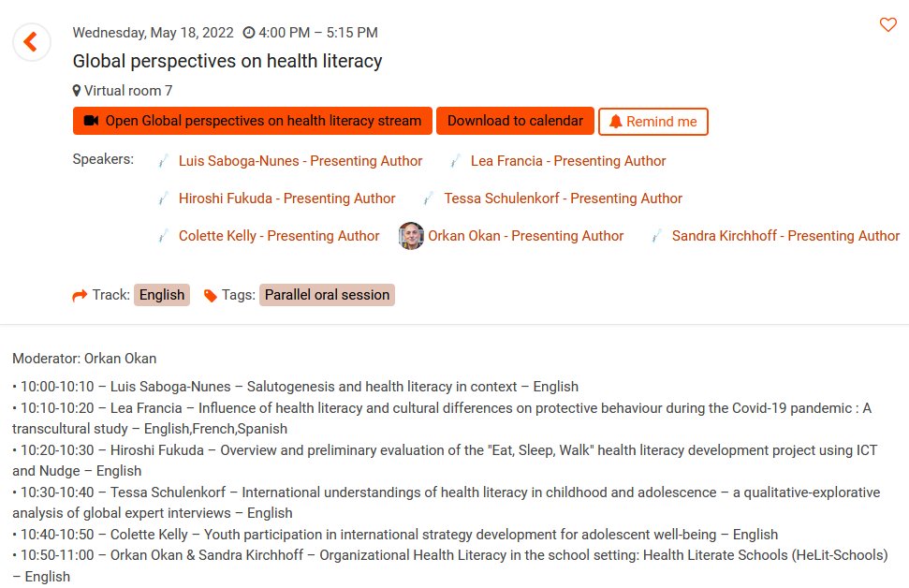Click the bell icon inside Remind me

click(616, 121)
